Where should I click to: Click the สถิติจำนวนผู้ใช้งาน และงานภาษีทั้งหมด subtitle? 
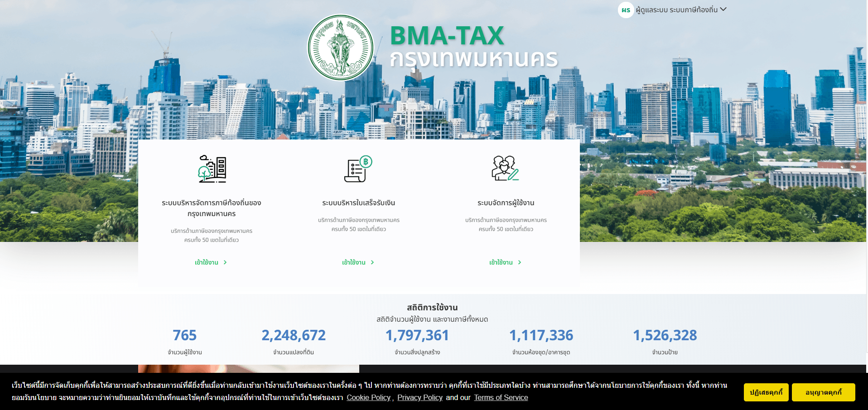click(x=432, y=319)
